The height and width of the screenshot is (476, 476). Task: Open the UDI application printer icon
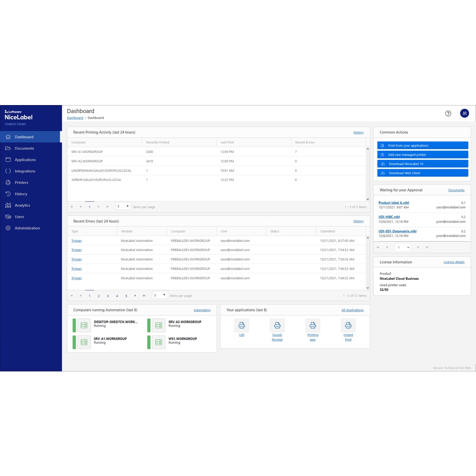point(242,325)
